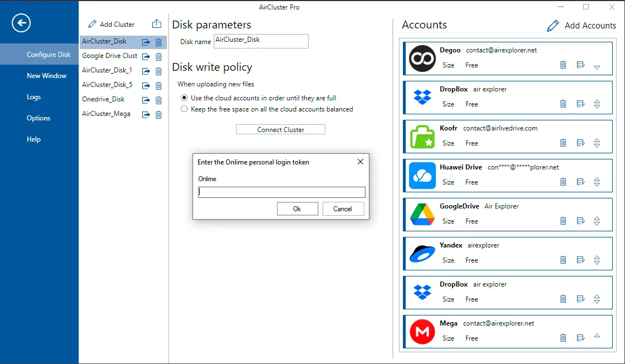The width and height of the screenshot is (625, 364).
Task: Select 'Keep the free space balanced' option
Action: 184,109
